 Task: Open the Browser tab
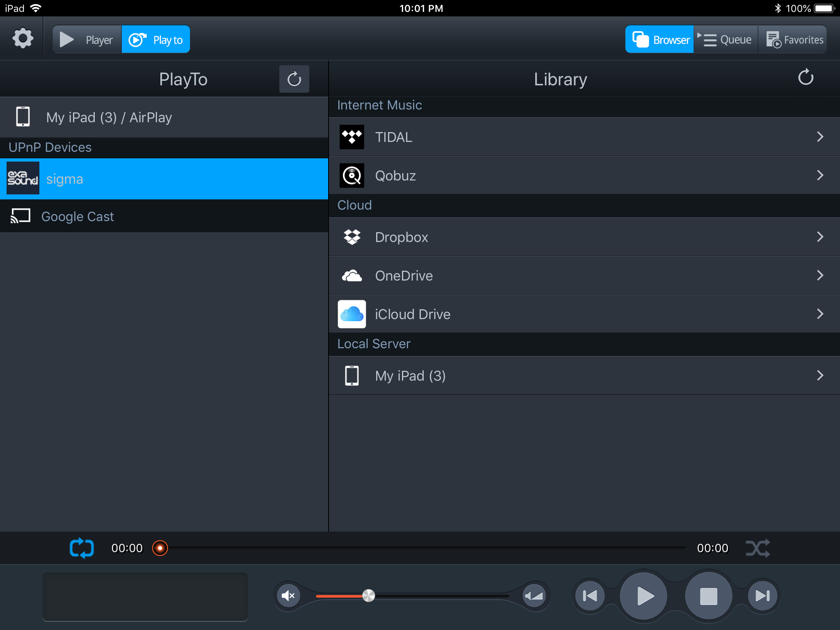click(x=660, y=39)
